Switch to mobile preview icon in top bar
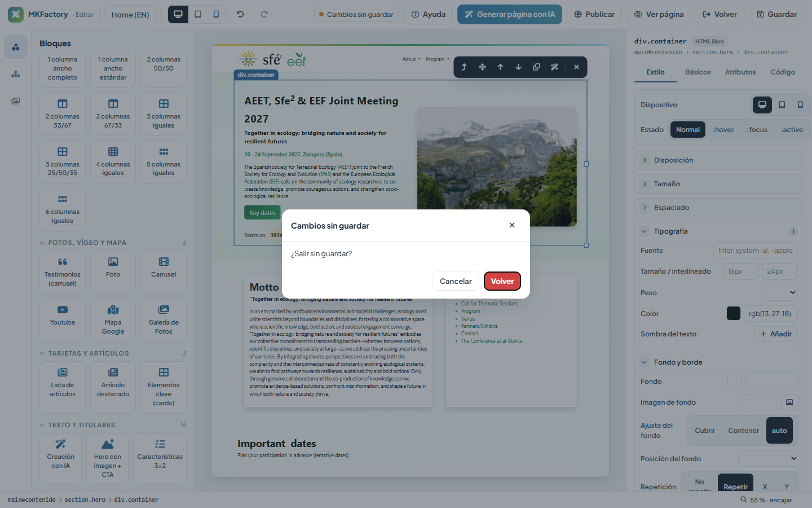Image resolution: width=812 pixels, height=508 pixels. [216, 14]
